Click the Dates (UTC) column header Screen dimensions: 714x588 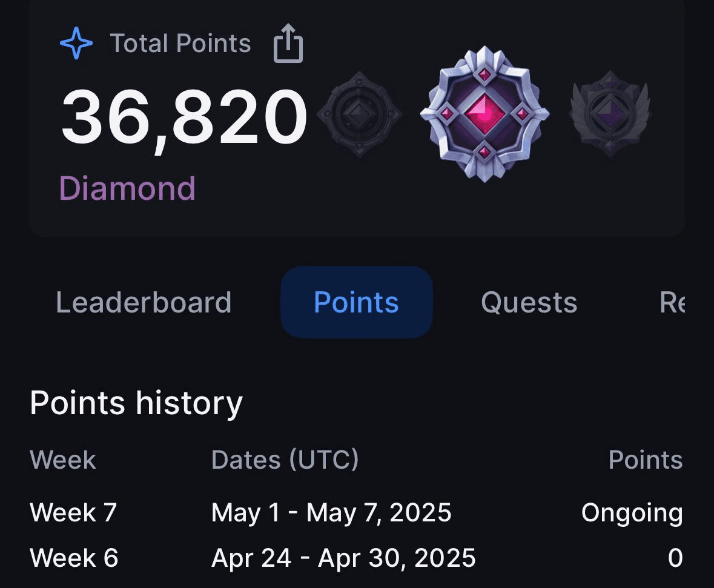tap(285, 460)
